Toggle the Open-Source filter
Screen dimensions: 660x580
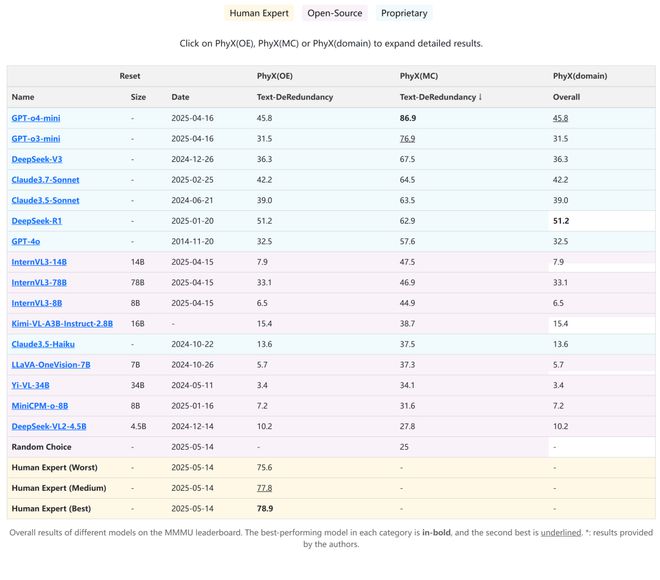[334, 13]
